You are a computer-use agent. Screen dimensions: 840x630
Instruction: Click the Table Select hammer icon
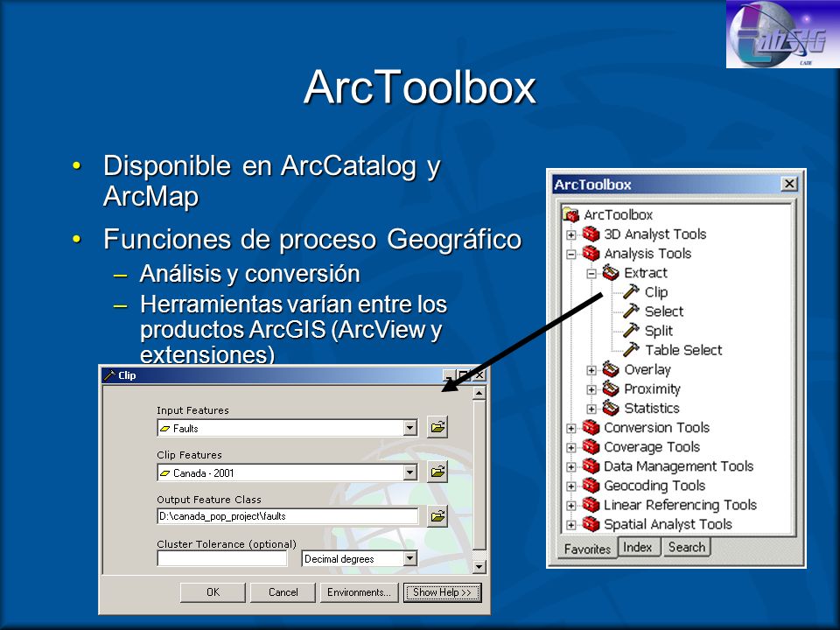631,350
